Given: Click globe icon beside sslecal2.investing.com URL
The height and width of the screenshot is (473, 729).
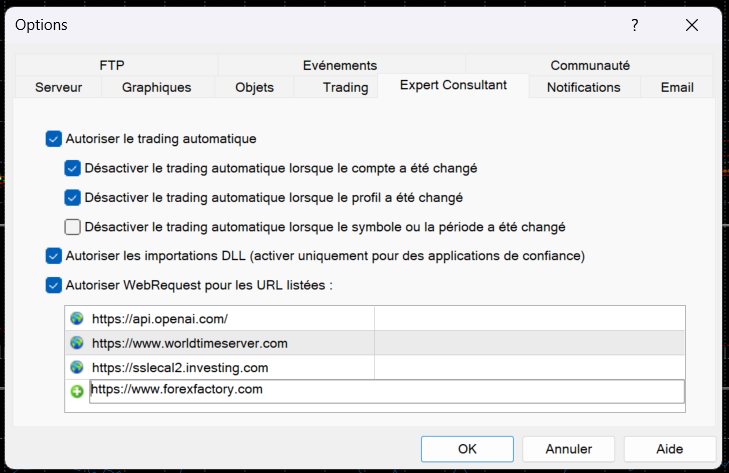Looking at the screenshot, I should [x=77, y=367].
